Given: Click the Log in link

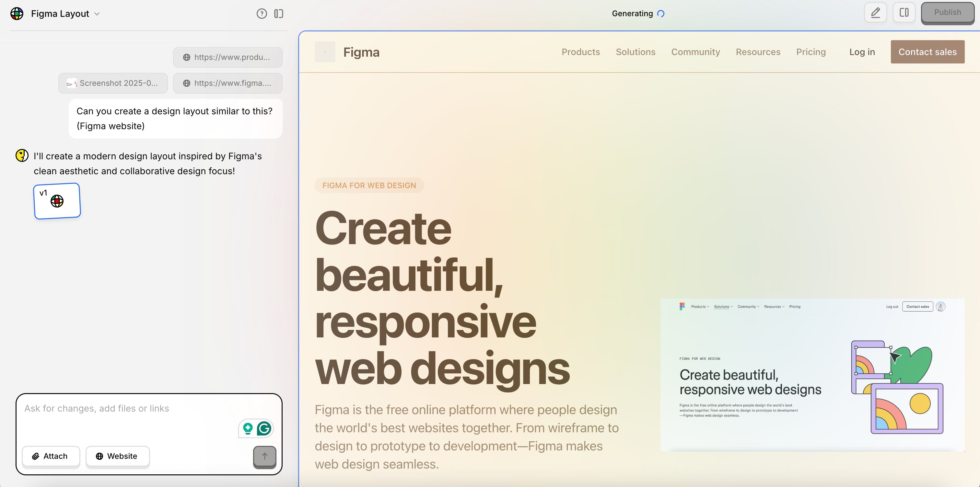Looking at the screenshot, I should pos(862,52).
